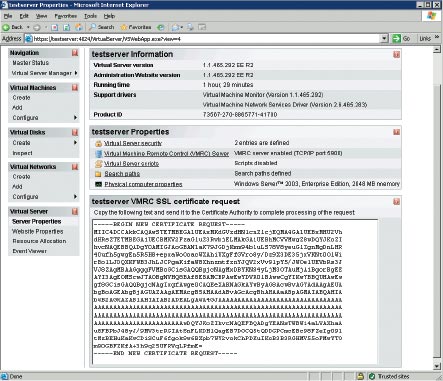Click the Go button next to the address bar
The image size is (443, 381).
pyautogui.click(x=401, y=39)
